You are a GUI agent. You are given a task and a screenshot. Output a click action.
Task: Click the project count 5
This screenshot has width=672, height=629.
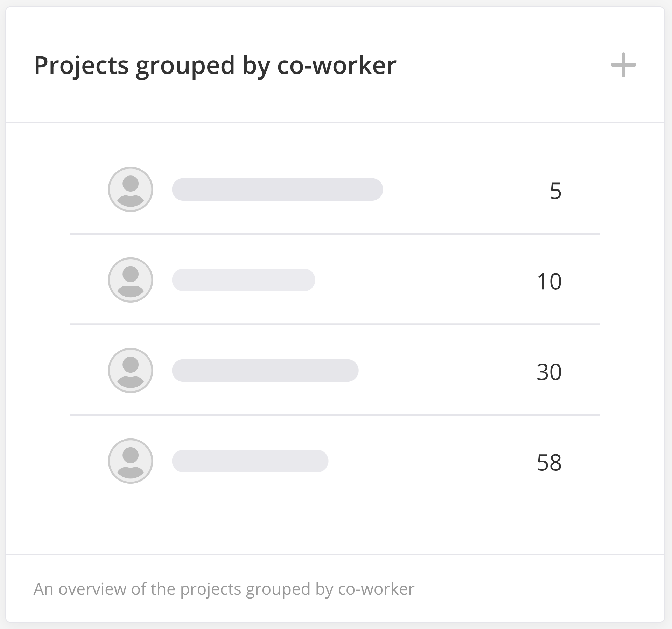pyautogui.click(x=555, y=191)
